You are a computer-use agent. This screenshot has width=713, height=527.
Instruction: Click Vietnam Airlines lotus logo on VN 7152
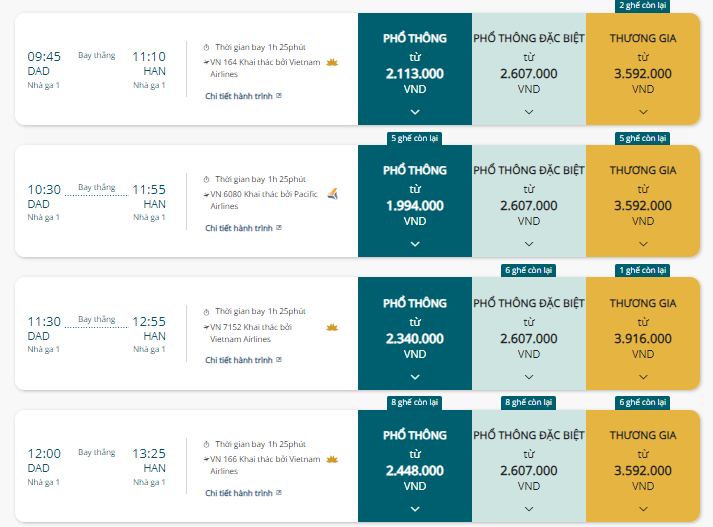(x=332, y=327)
